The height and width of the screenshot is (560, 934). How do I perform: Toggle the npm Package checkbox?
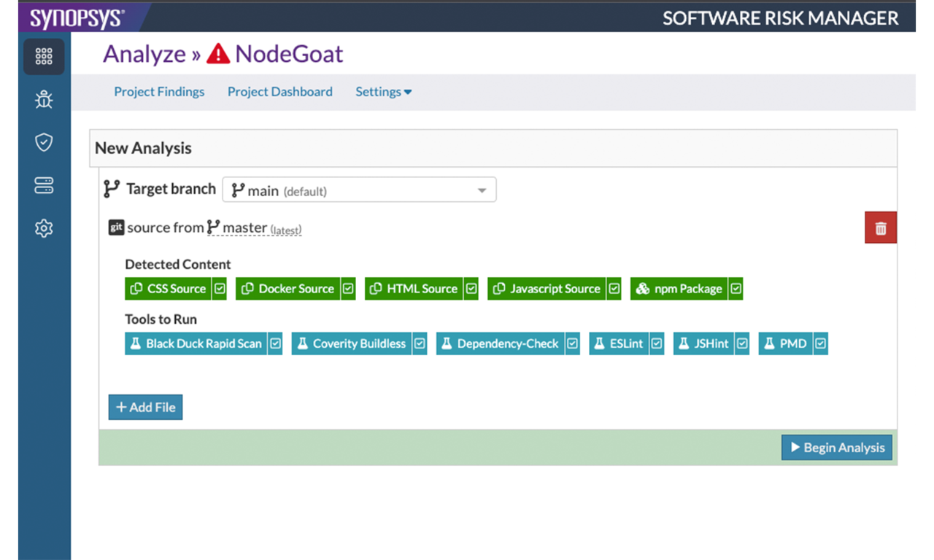tap(736, 289)
